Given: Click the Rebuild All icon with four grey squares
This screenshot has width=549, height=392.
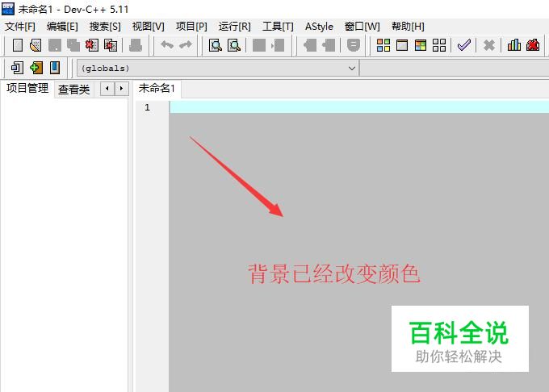Looking at the screenshot, I should (439, 45).
